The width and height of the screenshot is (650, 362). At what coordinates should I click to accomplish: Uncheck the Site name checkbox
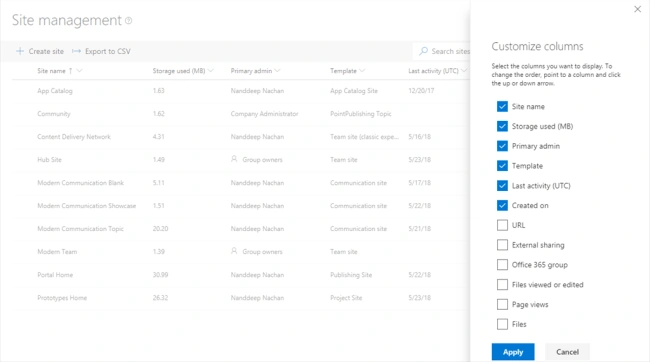(x=502, y=107)
